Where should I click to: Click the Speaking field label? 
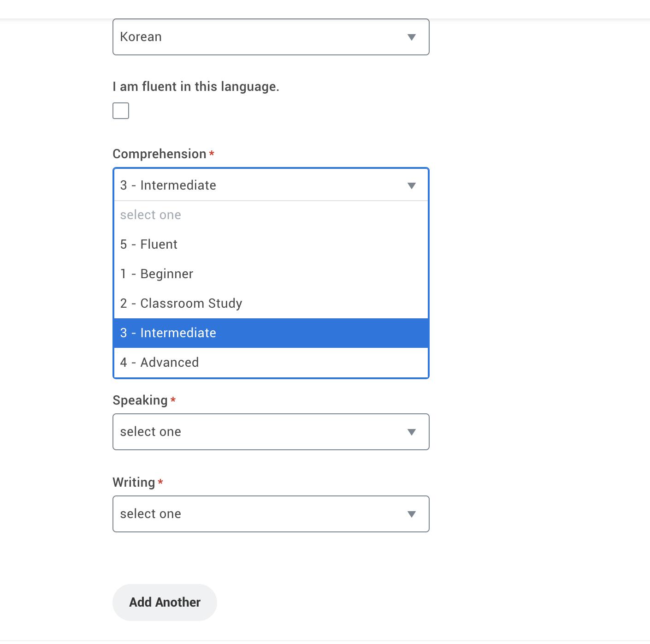point(140,400)
